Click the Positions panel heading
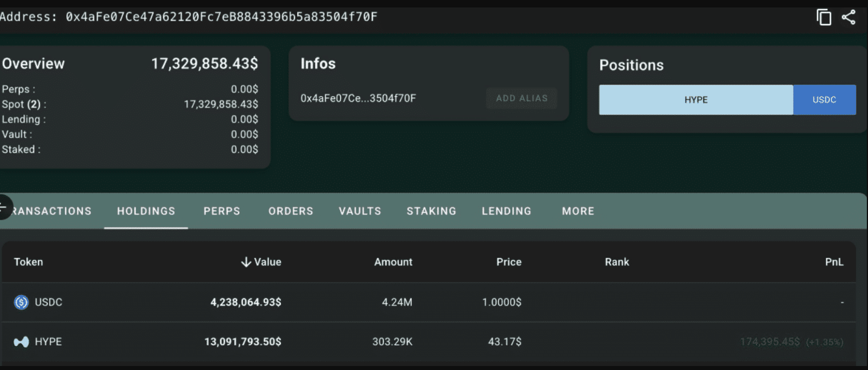868x370 pixels. 631,65
